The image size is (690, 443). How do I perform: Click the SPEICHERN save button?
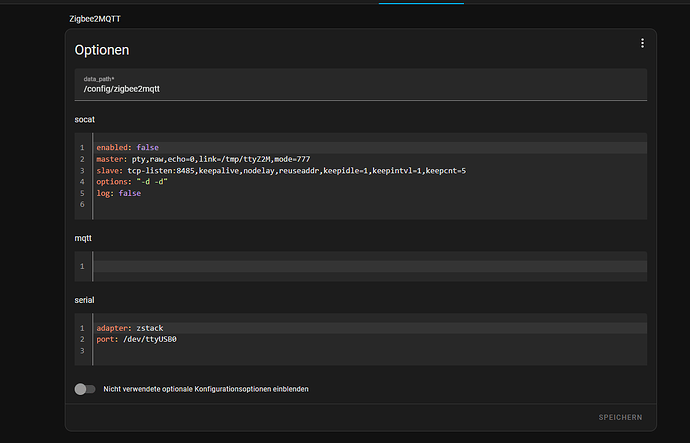coord(620,417)
